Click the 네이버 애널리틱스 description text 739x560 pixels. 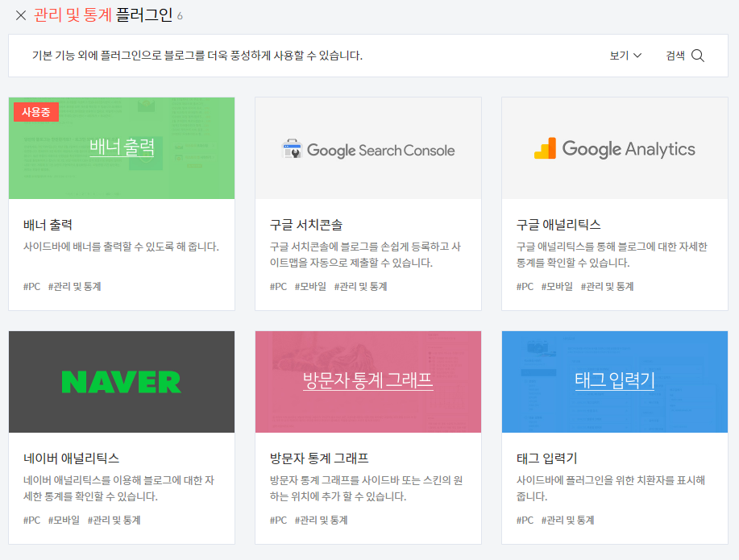pos(118,488)
